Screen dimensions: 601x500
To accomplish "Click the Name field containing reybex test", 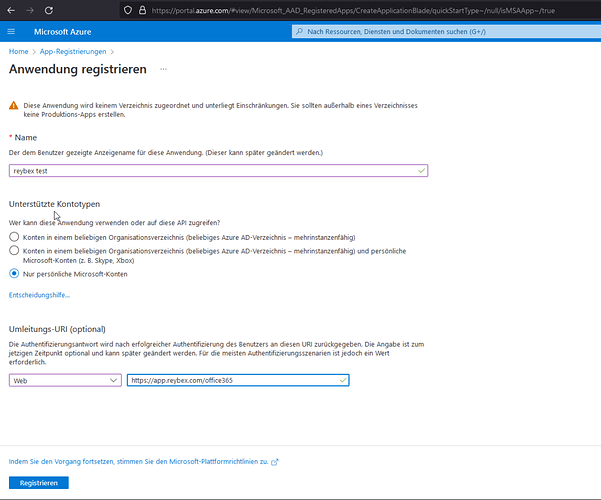I will pyautogui.click(x=215, y=171).
